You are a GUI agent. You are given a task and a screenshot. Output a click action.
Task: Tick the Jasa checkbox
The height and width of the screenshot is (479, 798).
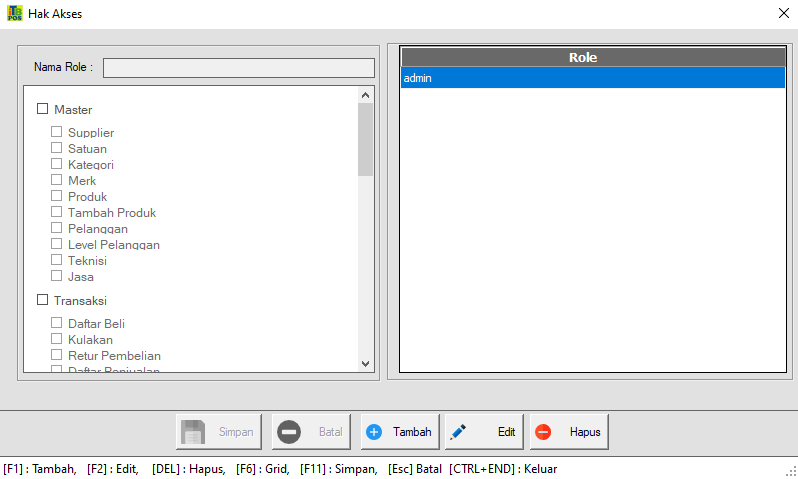tap(56, 276)
